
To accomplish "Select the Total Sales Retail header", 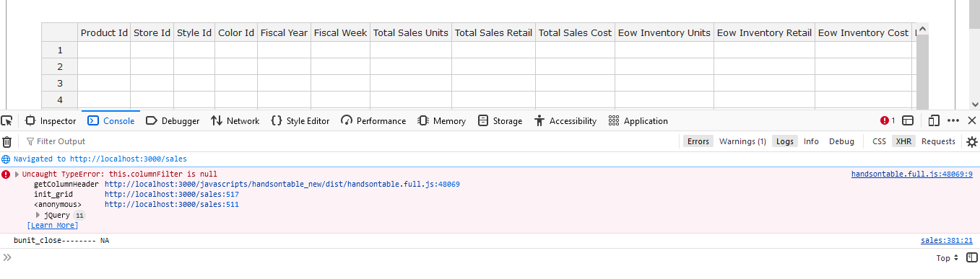I will pyautogui.click(x=494, y=32).
